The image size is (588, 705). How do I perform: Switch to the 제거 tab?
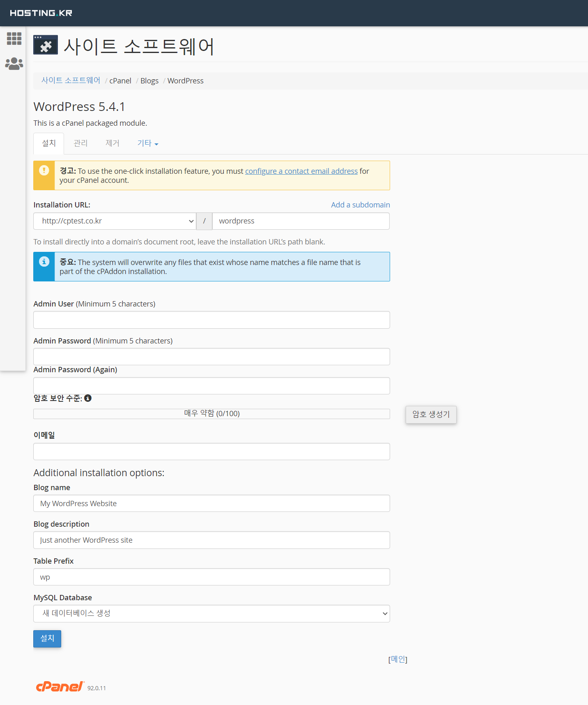coord(113,143)
